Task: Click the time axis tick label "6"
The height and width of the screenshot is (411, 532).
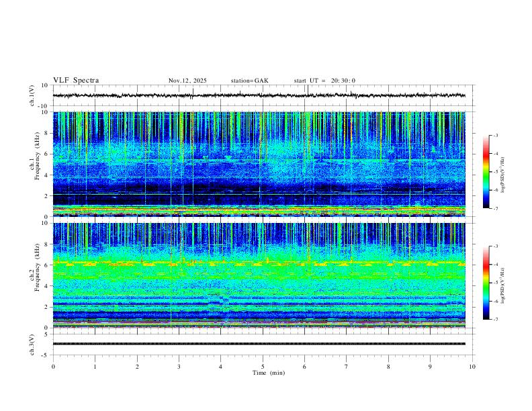Action: (x=304, y=367)
